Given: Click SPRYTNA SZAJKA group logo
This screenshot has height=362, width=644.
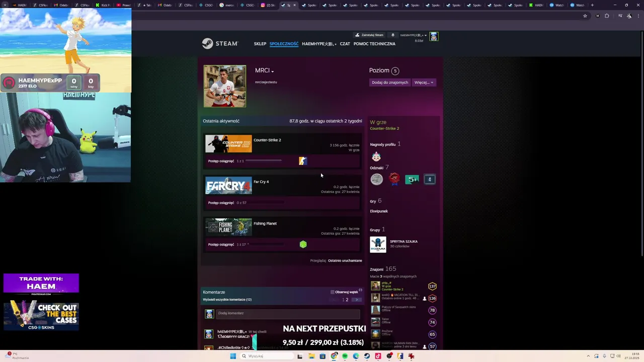Looking at the screenshot, I should 378,244.
